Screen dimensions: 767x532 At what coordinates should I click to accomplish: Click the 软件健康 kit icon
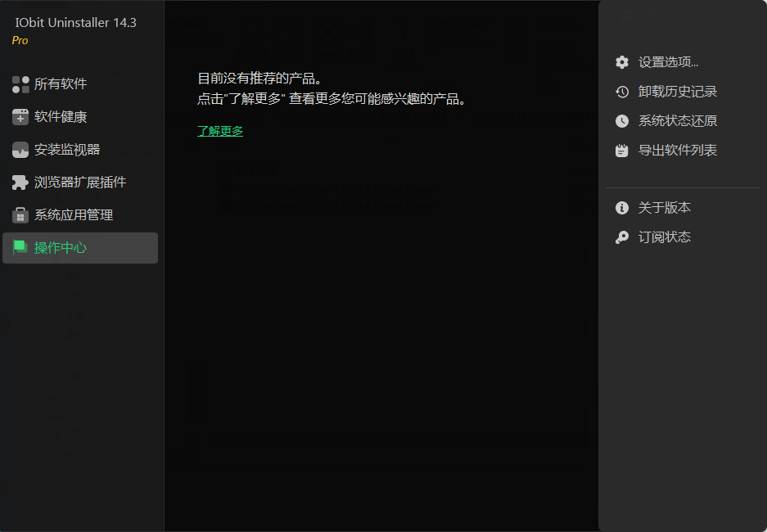click(x=20, y=117)
